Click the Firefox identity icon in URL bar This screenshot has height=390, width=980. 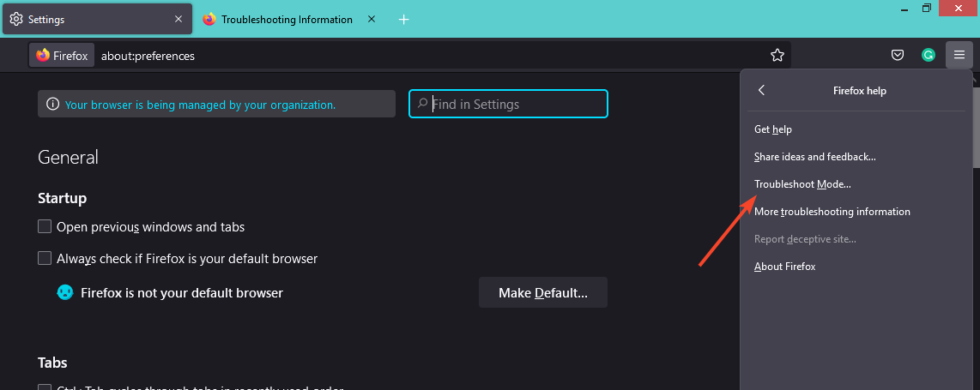coord(63,56)
